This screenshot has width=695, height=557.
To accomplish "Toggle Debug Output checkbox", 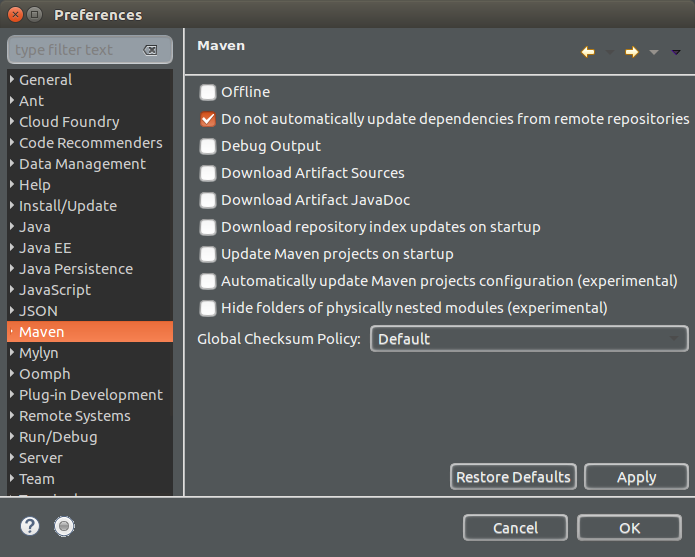I will 208,146.
